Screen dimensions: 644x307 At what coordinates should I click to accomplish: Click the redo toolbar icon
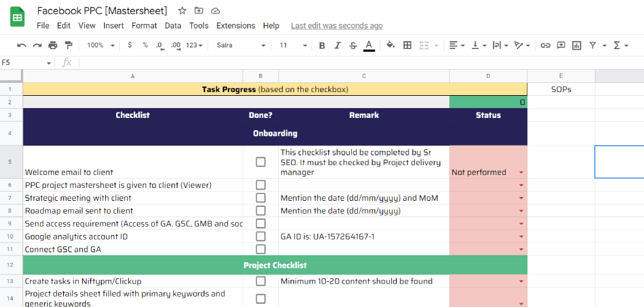click(x=37, y=45)
